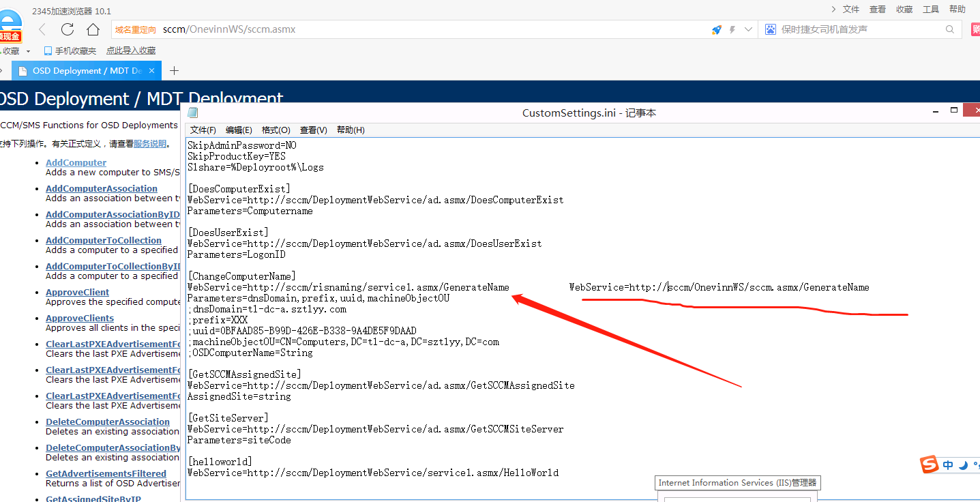This screenshot has width=980, height=502.
Task: Click the [DoesComputerExist] section header
Action: (x=239, y=189)
